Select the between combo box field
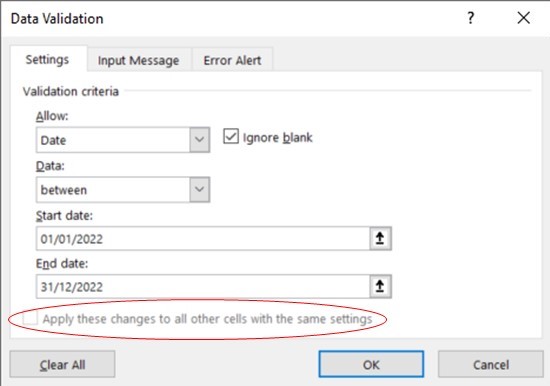This screenshot has width=550, height=386. pos(123,190)
